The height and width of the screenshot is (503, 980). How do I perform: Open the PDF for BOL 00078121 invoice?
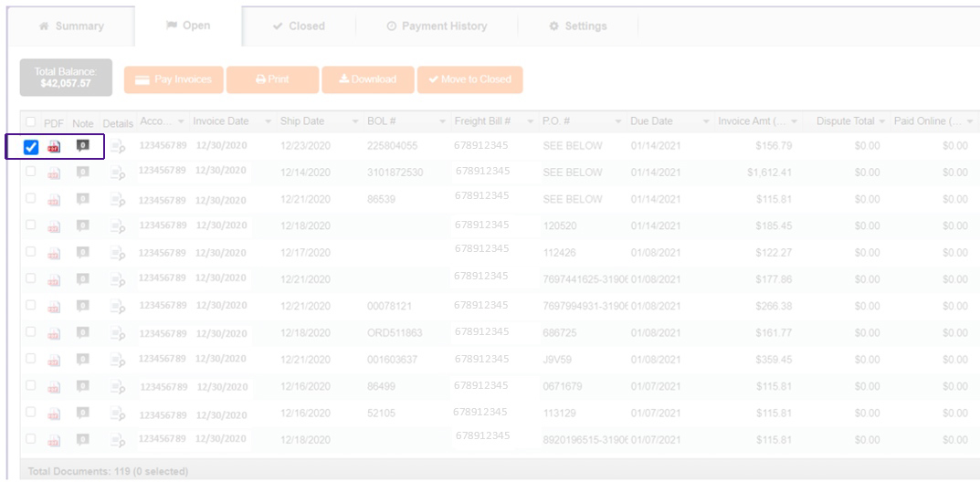click(55, 307)
